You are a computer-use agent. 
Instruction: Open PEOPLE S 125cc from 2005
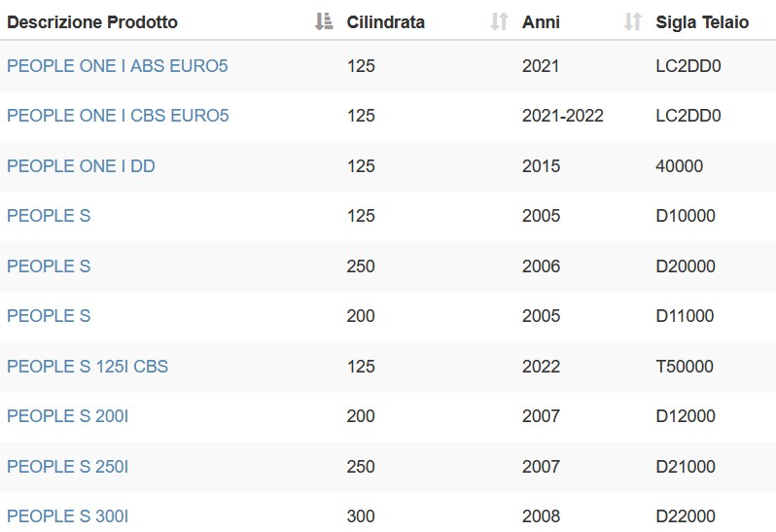[49, 216]
